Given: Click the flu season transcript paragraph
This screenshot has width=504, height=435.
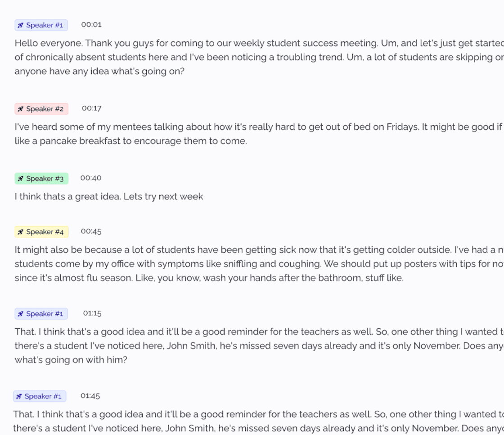Looking at the screenshot, I should 259,264.
